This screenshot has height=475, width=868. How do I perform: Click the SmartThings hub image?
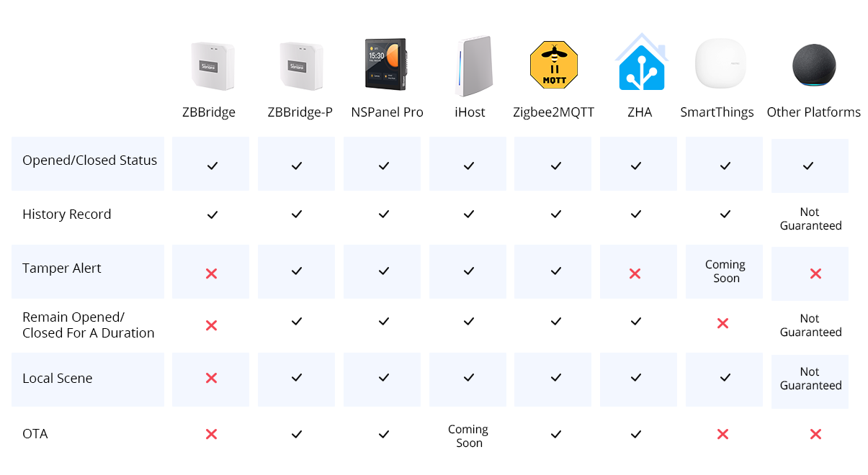pos(720,64)
